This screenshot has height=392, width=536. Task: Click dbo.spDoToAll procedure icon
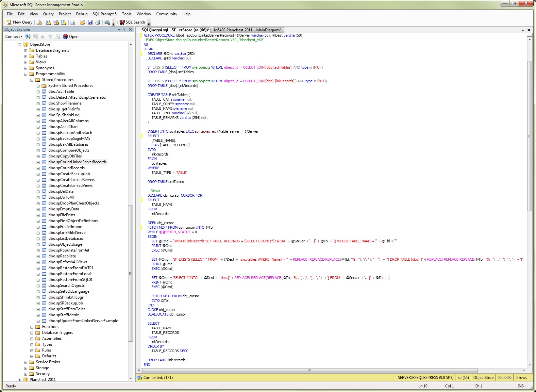tap(44, 197)
